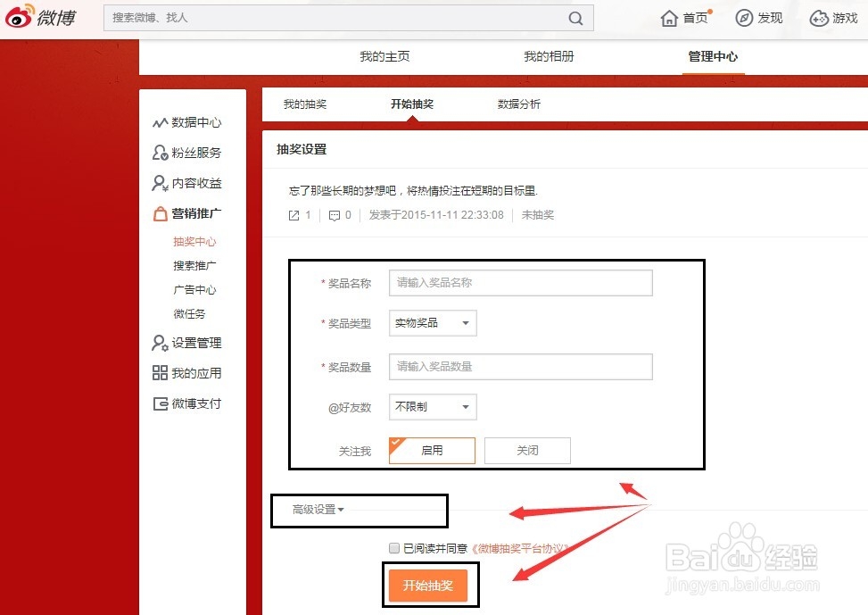Click the 营销推广 shopping bag icon
Image resolution: width=868 pixels, height=615 pixels.
160,213
